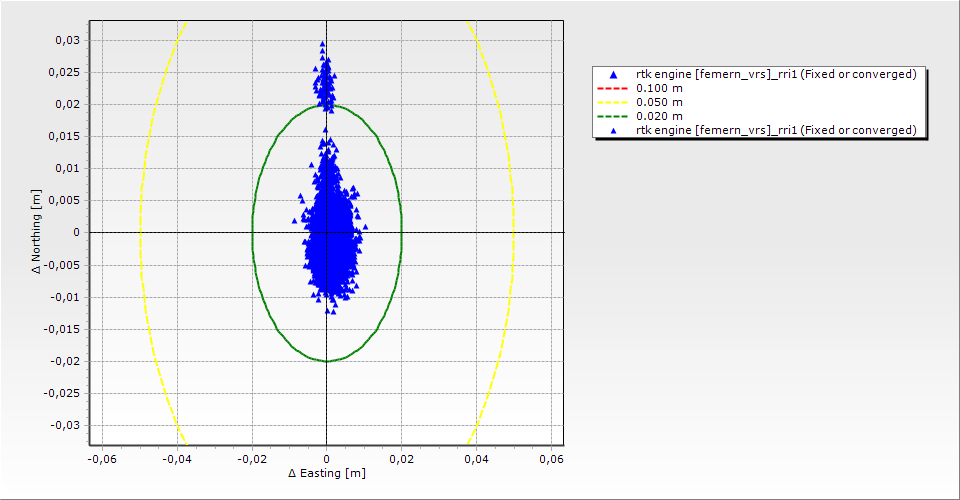
Task: Click the 0.020 m legend text
Action: 660,116
